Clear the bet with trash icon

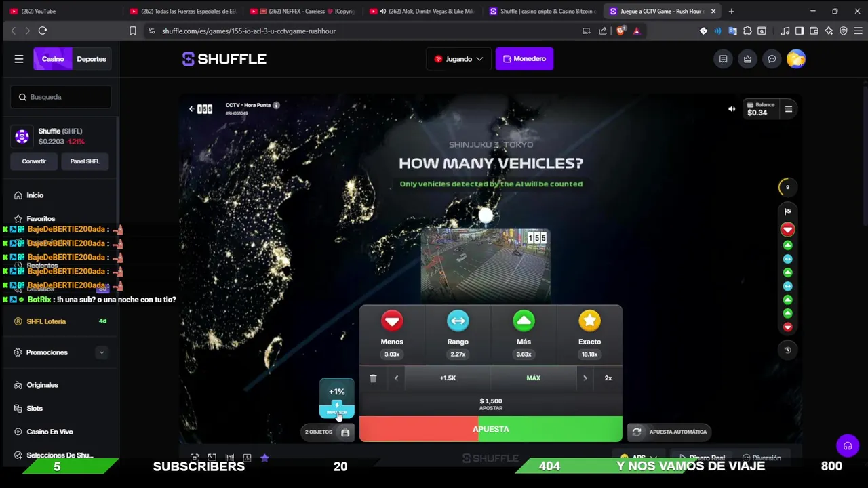coord(373,378)
